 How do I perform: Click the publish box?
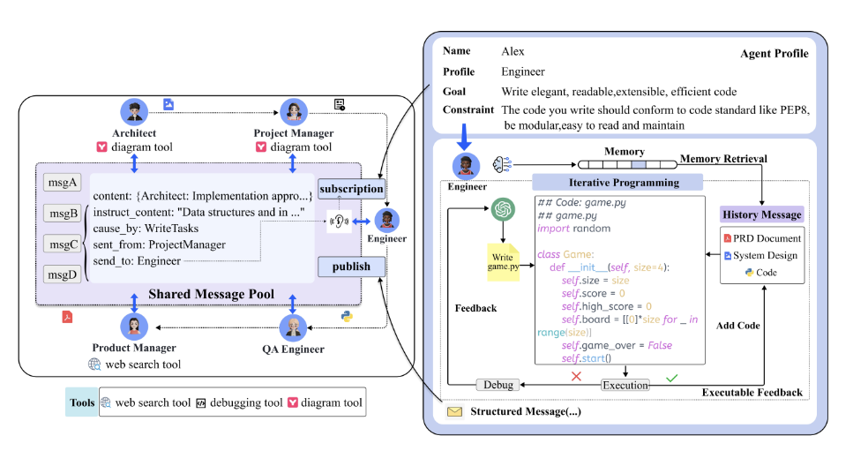coord(351,267)
